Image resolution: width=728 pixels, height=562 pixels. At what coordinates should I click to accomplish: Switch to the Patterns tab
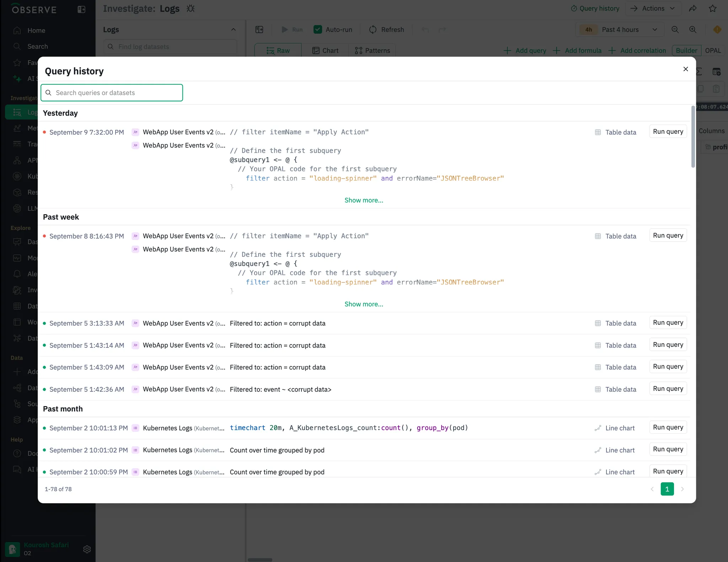[372, 51]
